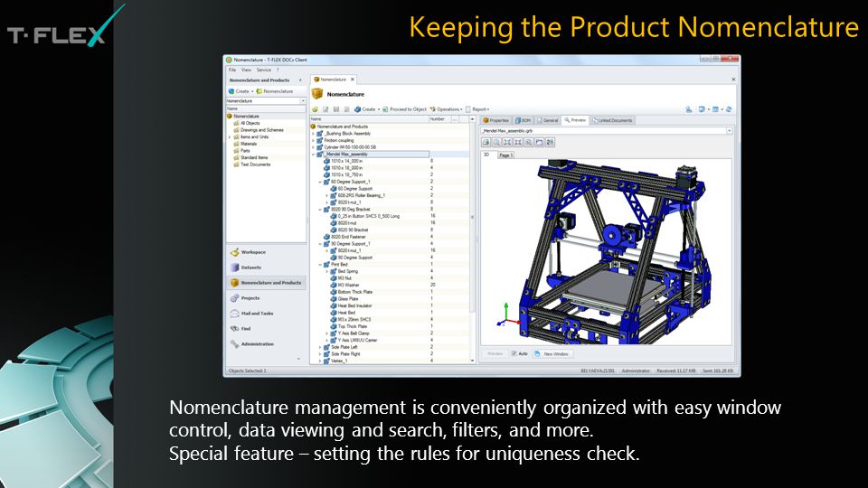The image size is (868, 488).
Task: Click the Create button in side panel
Action: point(239,91)
